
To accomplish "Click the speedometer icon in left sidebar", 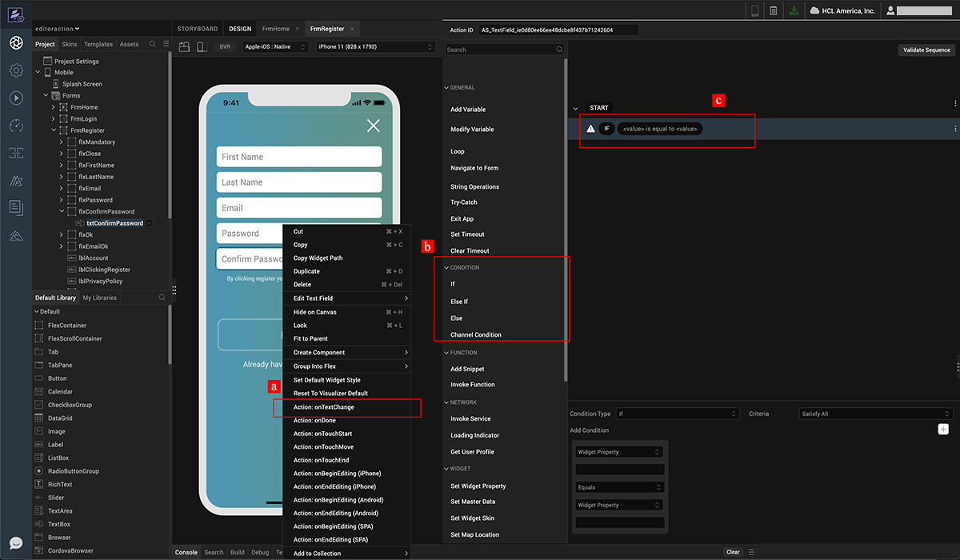I will pyautogui.click(x=16, y=126).
